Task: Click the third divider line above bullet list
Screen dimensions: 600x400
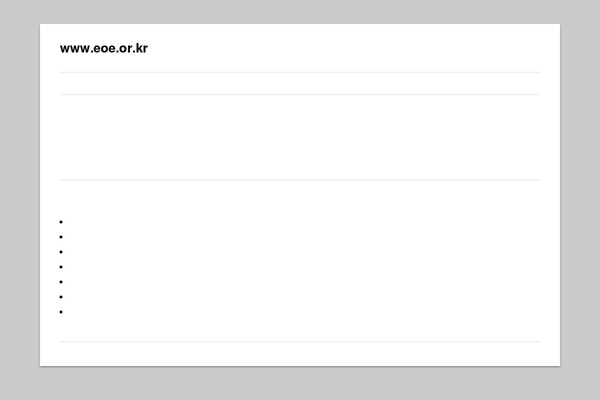Action: coord(300,180)
